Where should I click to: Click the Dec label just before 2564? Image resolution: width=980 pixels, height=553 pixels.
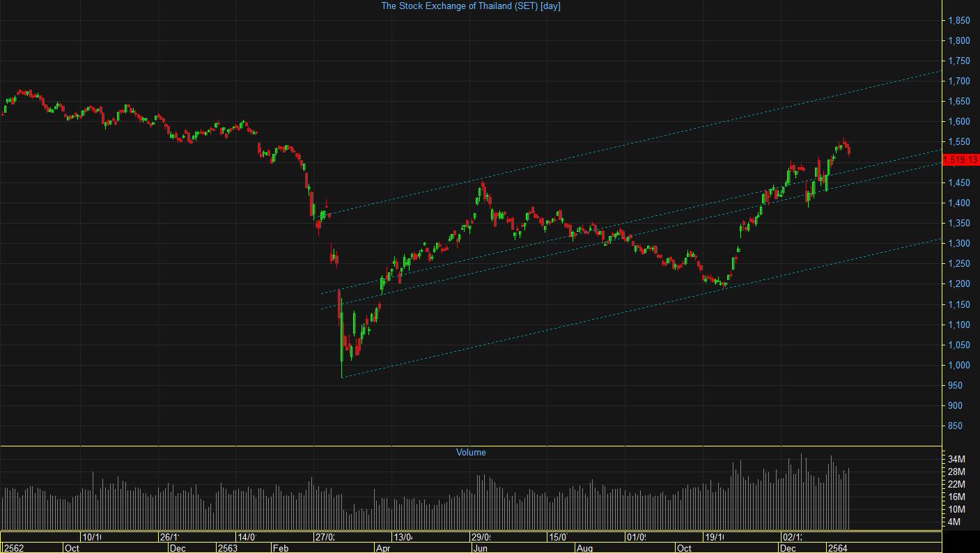pos(788,548)
